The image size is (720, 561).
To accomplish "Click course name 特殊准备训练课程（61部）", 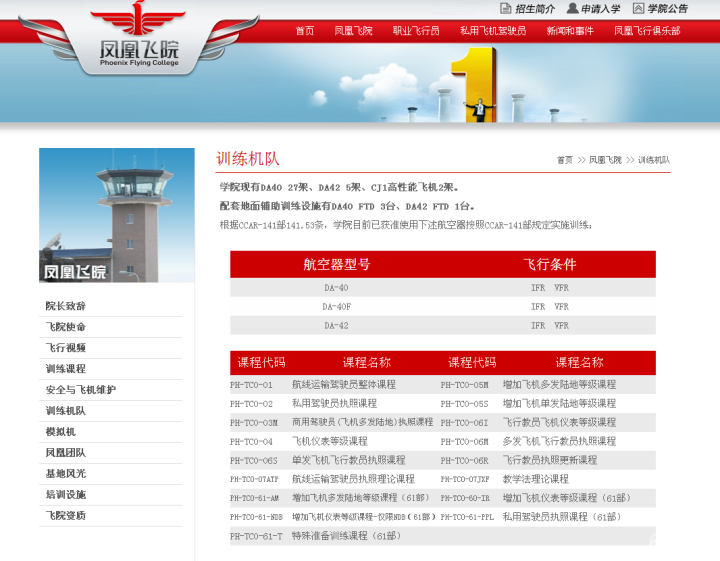I will point(347,536).
